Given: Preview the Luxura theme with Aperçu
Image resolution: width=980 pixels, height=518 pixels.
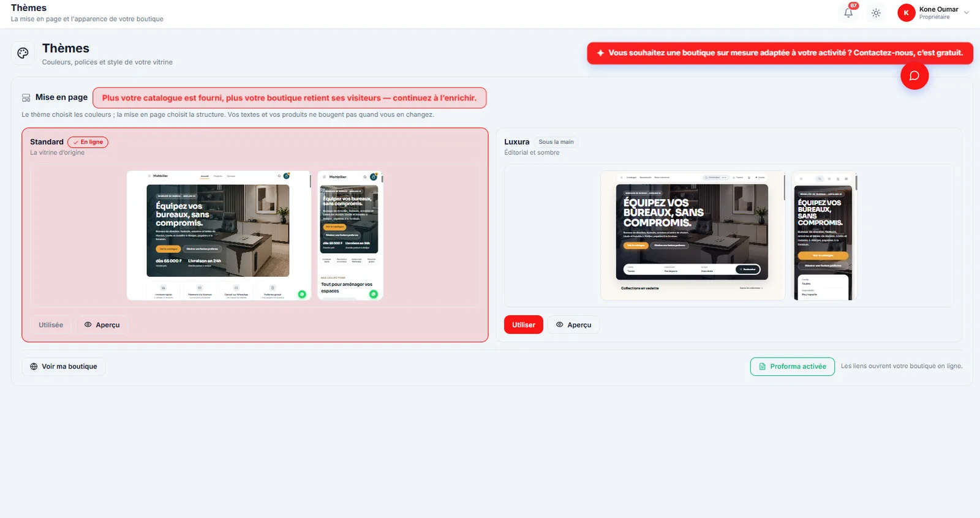Looking at the screenshot, I should point(573,325).
